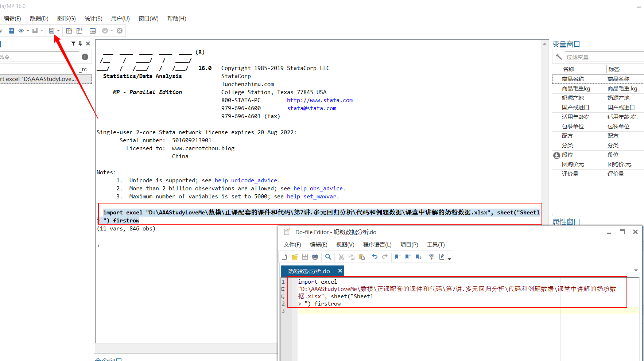Open the Variables Manager icon
Image resolution: width=644 pixels, height=361 pixels.
coord(93,31)
